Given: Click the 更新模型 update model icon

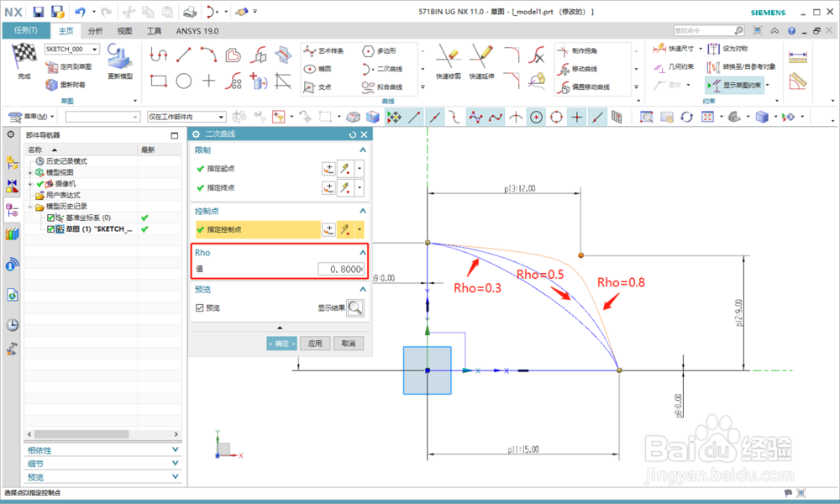Looking at the screenshot, I should coord(119,57).
